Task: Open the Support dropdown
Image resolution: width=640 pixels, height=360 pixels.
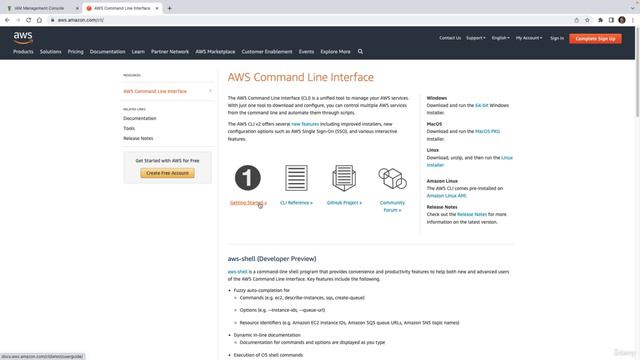Action: click(x=476, y=38)
